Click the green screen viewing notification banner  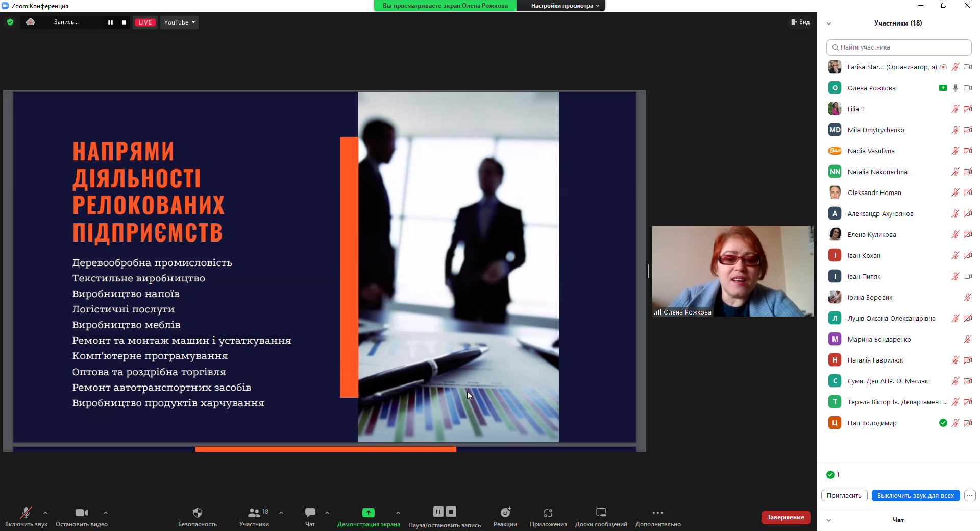tap(445, 6)
